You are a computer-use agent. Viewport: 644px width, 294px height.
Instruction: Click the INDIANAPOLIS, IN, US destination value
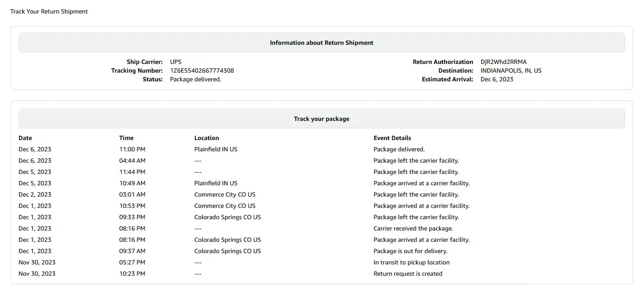511,70
